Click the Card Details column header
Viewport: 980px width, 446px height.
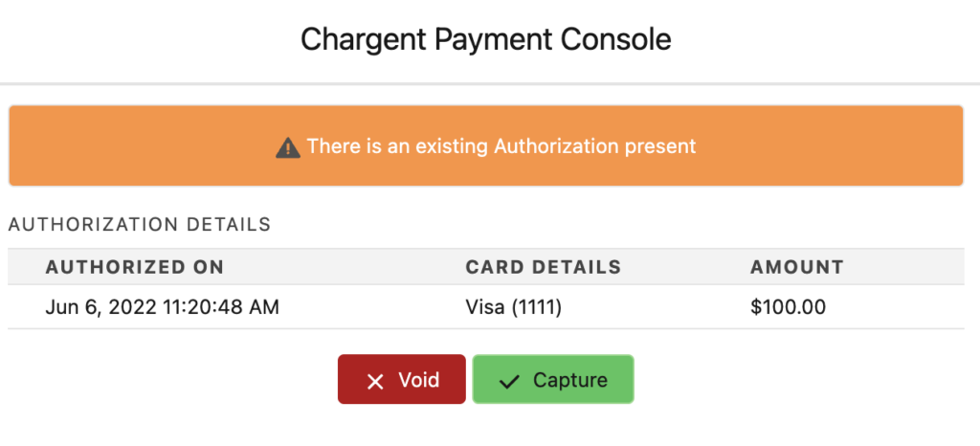tap(543, 267)
